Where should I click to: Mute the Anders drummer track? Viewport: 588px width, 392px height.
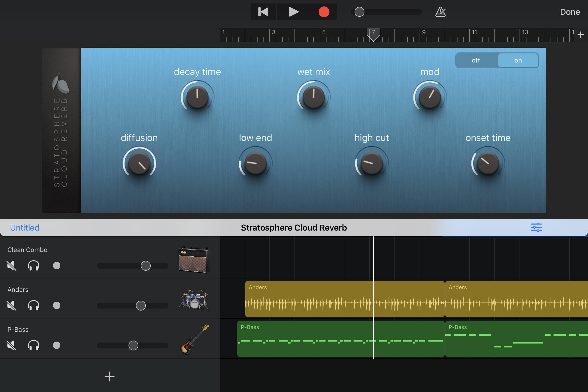[x=12, y=305]
